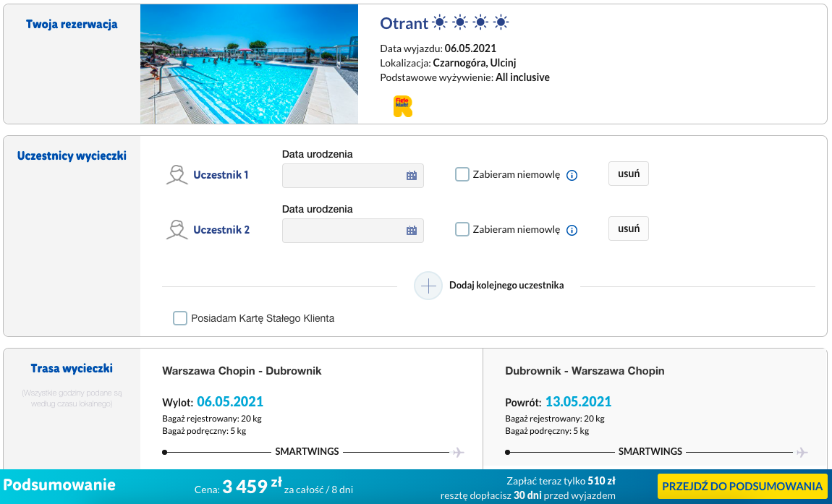The height and width of the screenshot is (504, 832).
Task: Click the Uczestnik 1 person avatar icon
Action: coord(177,175)
